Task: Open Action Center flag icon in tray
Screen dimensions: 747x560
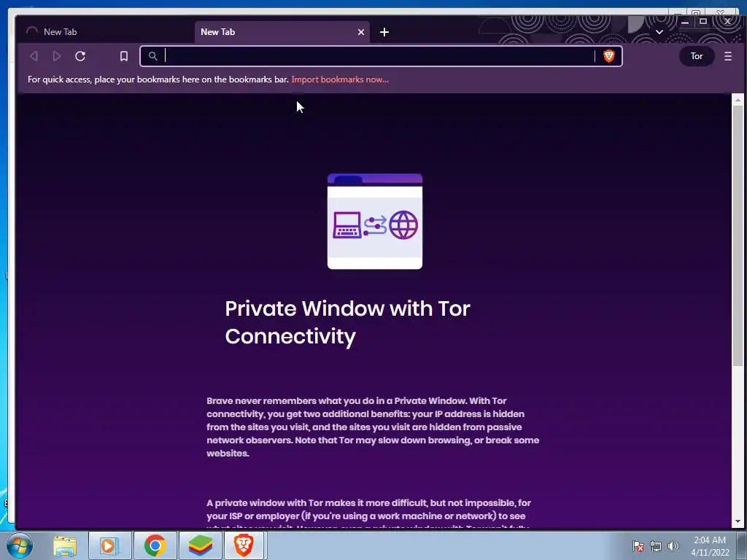Action: (638, 546)
